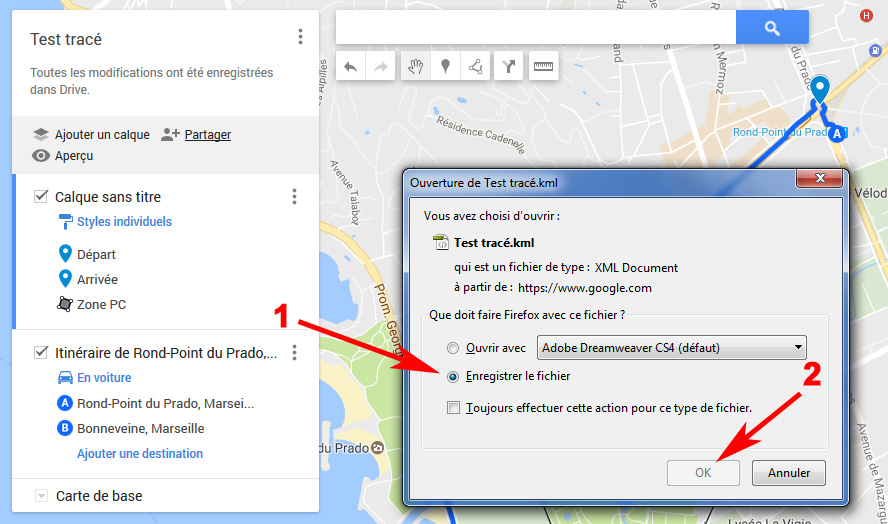The height and width of the screenshot is (524, 888).
Task: Select the Zone PC item text
Action: click(x=101, y=305)
